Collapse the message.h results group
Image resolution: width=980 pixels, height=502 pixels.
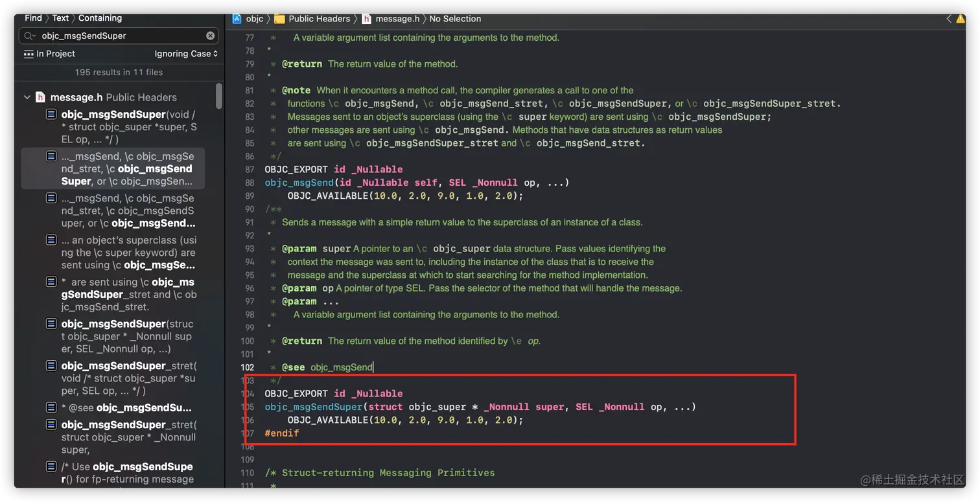click(x=27, y=97)
